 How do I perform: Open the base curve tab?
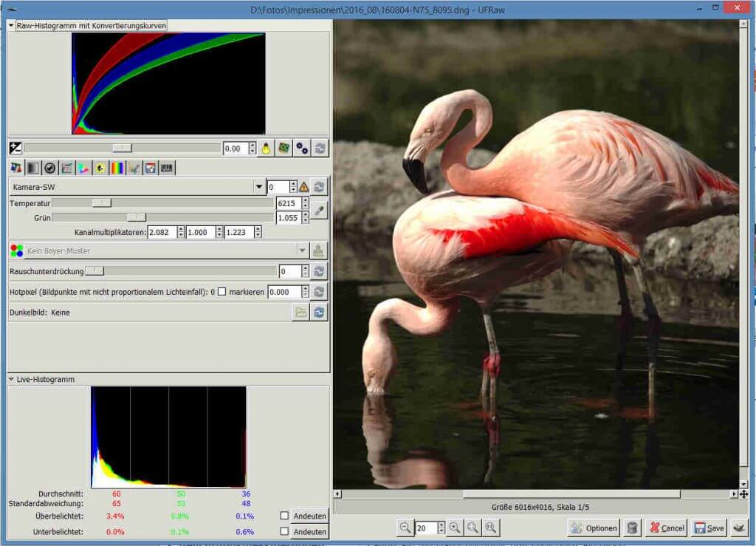coord(66,168)
